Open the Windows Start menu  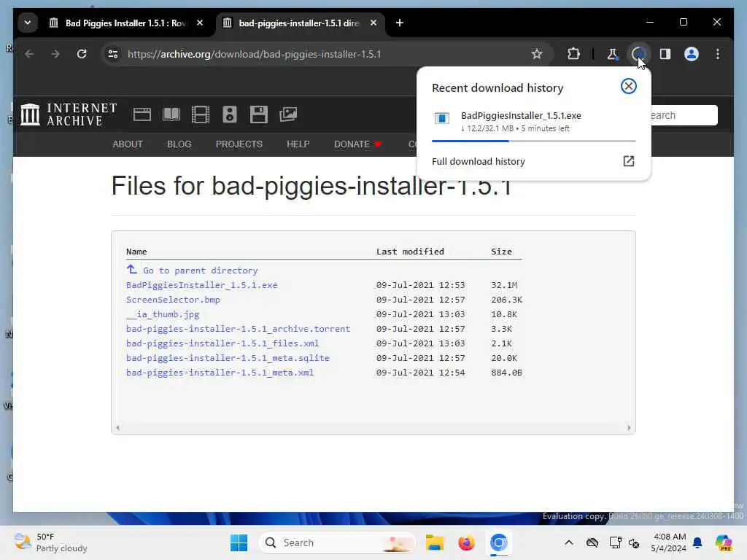tap(239, 542)
